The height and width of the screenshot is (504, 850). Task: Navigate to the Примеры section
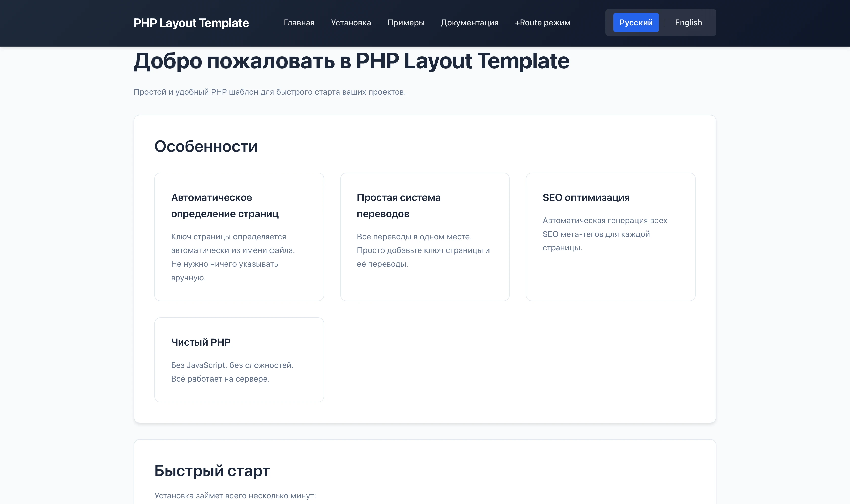(x=406, y=23)
